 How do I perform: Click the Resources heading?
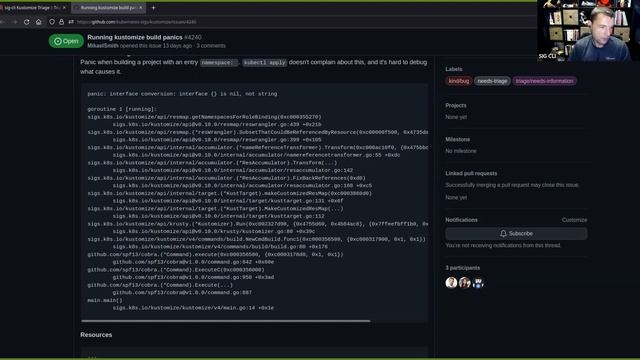[x=96, y=335]
